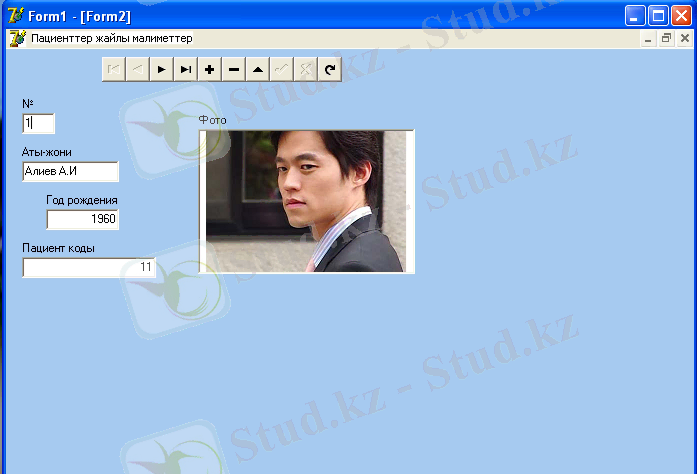Jump to the last record
This screenshot has height=474, width=697.
(185, 69)
